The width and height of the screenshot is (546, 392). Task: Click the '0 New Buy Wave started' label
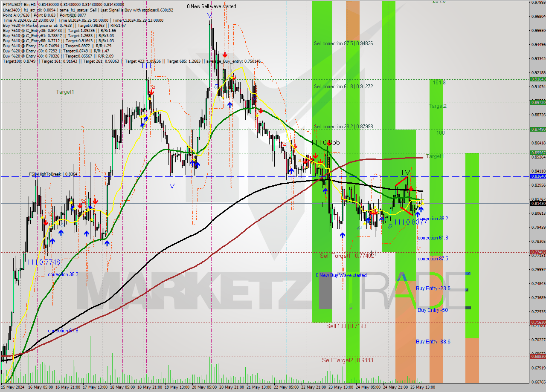tap(341, 275)
